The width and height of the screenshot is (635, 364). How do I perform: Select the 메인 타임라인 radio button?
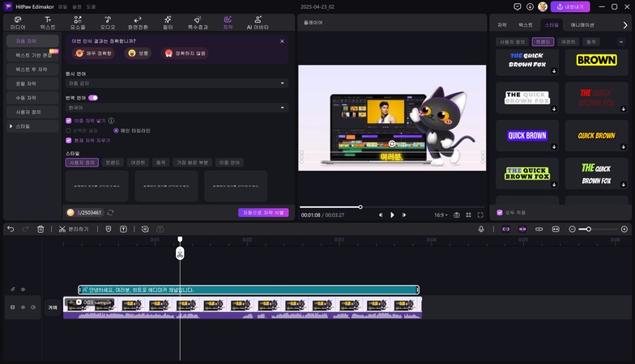(116, 130)
